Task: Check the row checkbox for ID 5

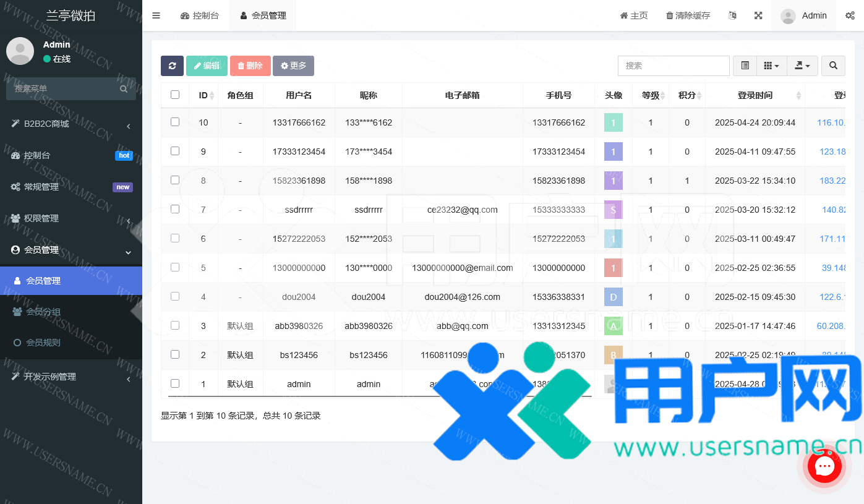Action: (x=175, y=267)
